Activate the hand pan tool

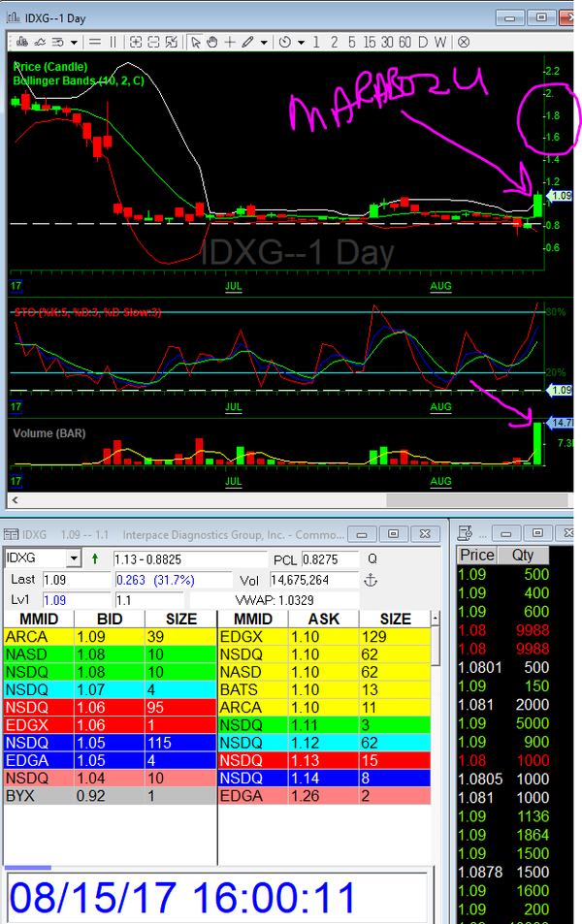click(212, 42)
